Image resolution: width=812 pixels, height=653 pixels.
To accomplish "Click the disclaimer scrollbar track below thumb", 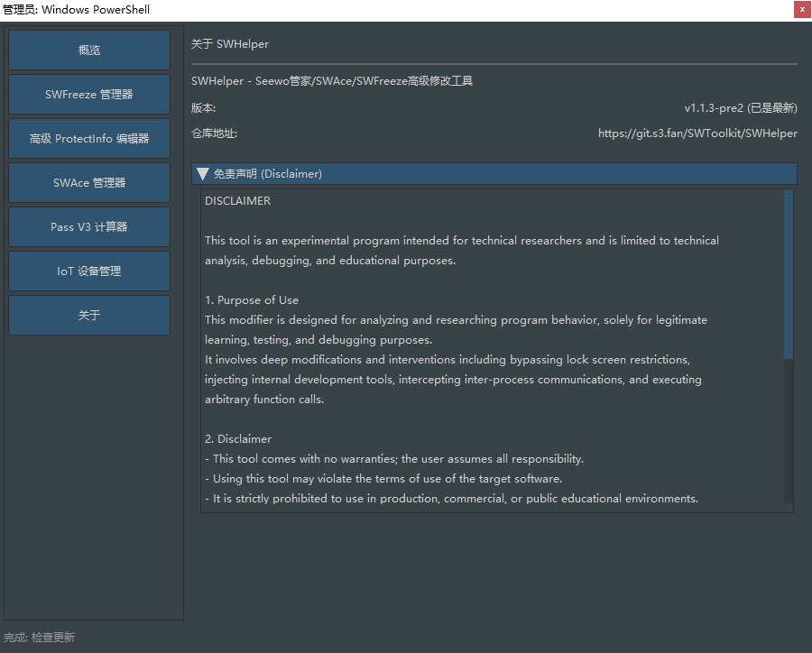I will (789, 431).
